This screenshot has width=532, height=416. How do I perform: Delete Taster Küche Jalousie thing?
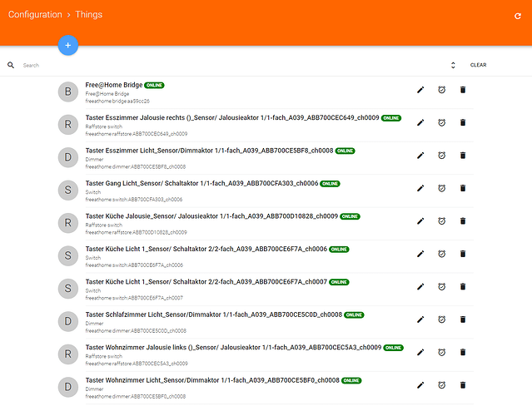coord(463,221)
